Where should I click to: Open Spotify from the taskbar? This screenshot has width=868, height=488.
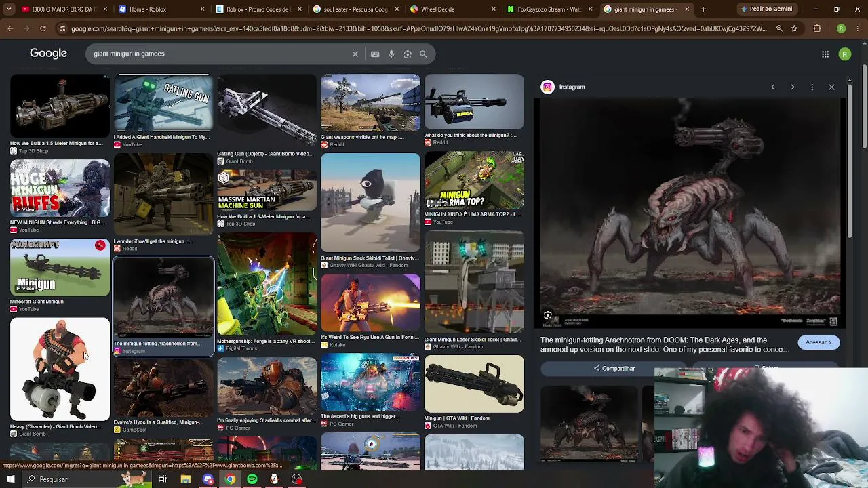[252, 479]
